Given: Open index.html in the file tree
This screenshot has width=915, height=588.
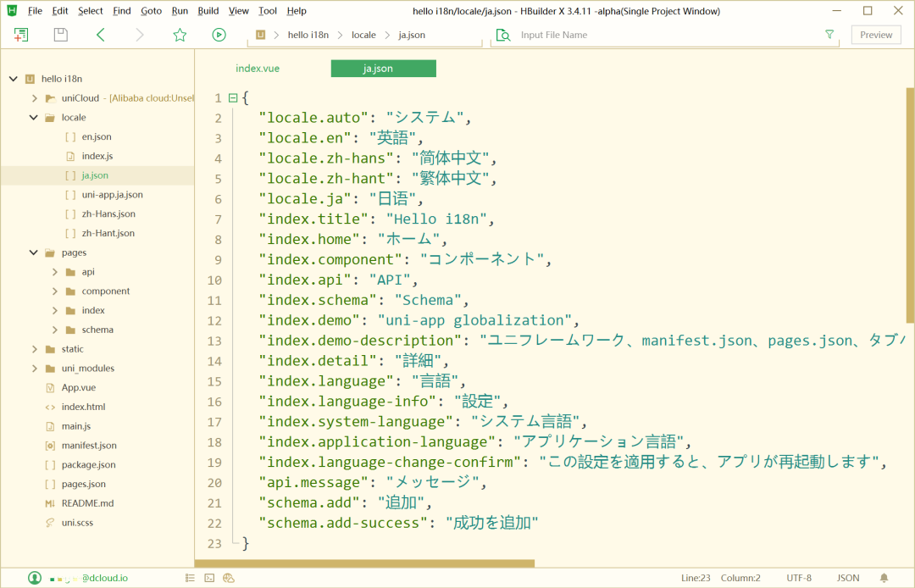Looking at the screenshot, I should 83,407.
